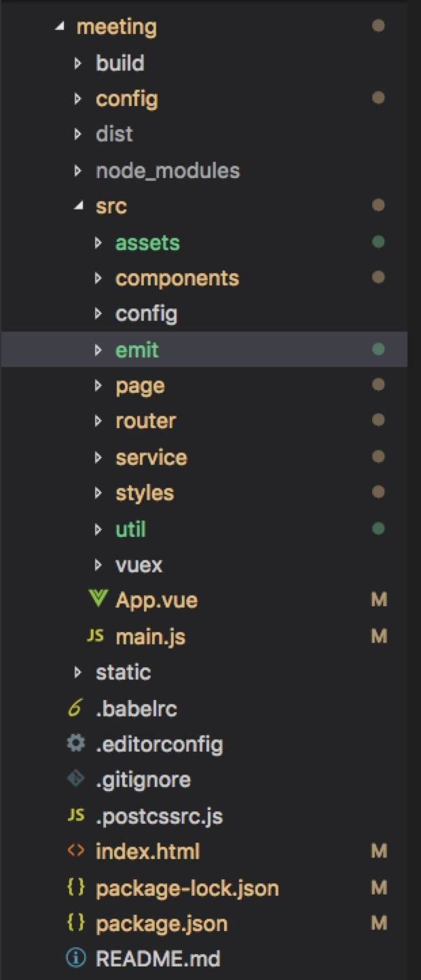Image resolution: width=421 pixels, height=980 pixels.
Task: Click the braces icon beside package-lock.json
Action: (x=76, y=887)
